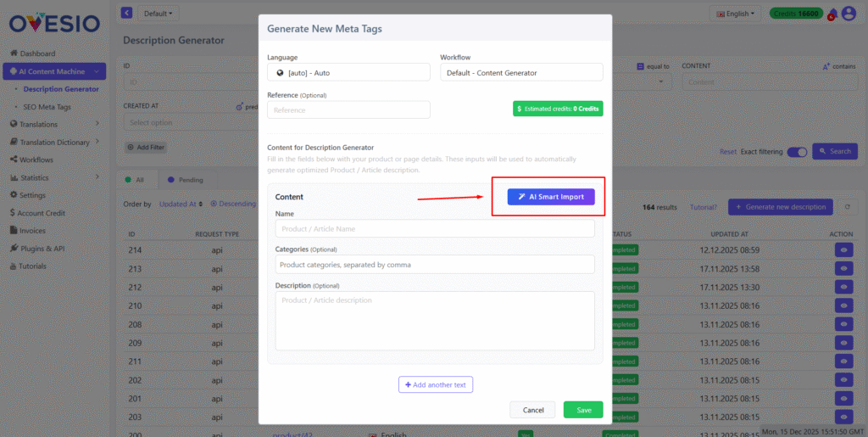Click the AI Smart Import button
This screenshot has height=437, width=868.
pyautogui.click(x=551, y=197)
